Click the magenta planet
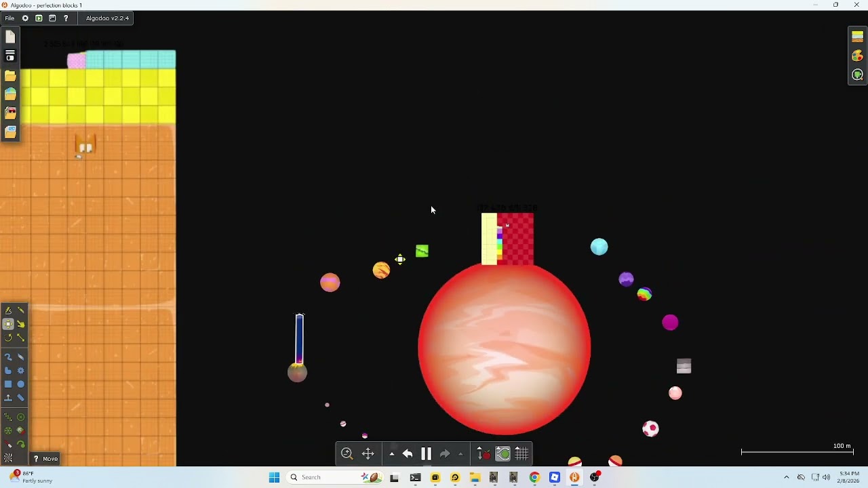 670,323
